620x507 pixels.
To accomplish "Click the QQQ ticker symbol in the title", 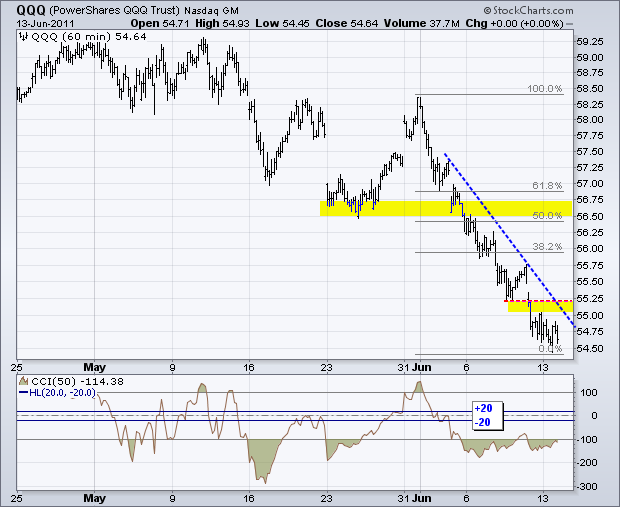I will click(31, 10).
